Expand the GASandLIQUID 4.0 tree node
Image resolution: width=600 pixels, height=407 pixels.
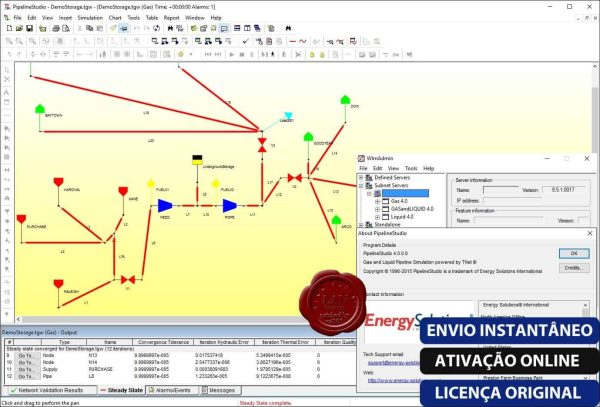(377, 209)
